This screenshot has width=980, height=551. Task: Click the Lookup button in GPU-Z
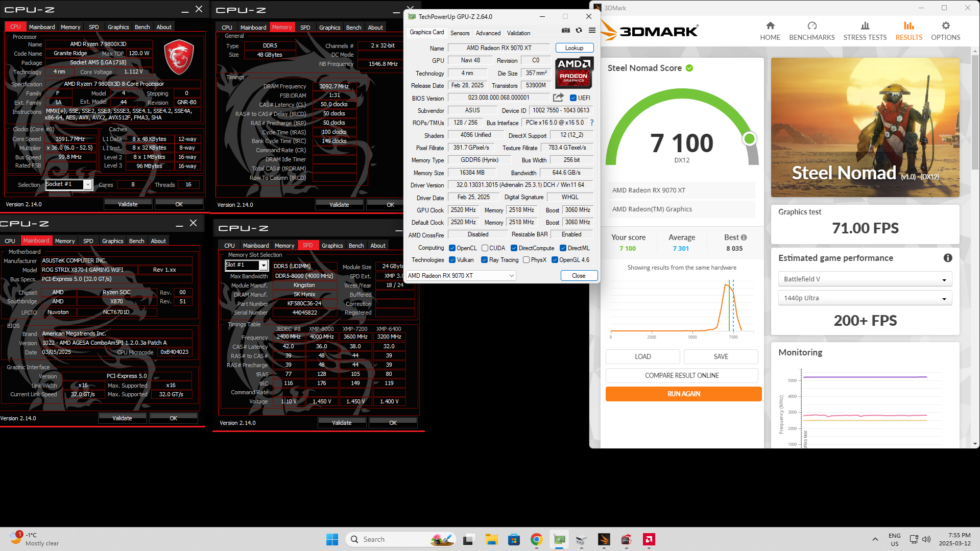point(574,48)
